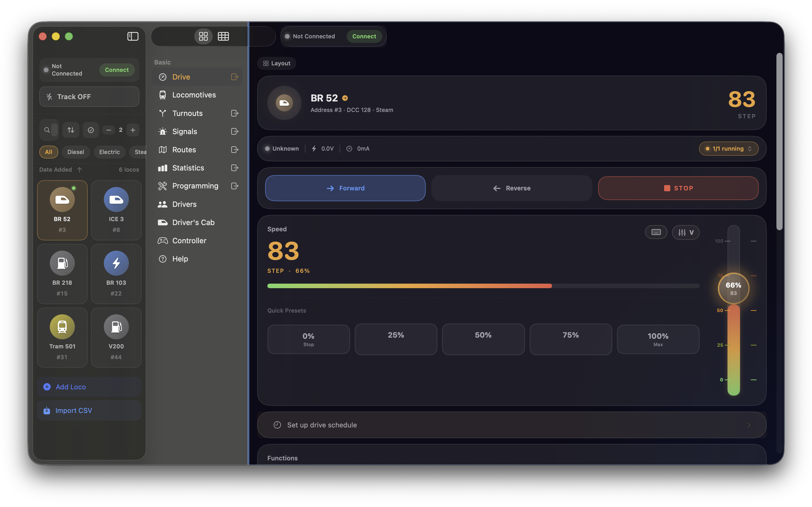This screenshot has width=812, height=507.
Task: Toggle Track OFF power state
Action: [x=89, y=97]
